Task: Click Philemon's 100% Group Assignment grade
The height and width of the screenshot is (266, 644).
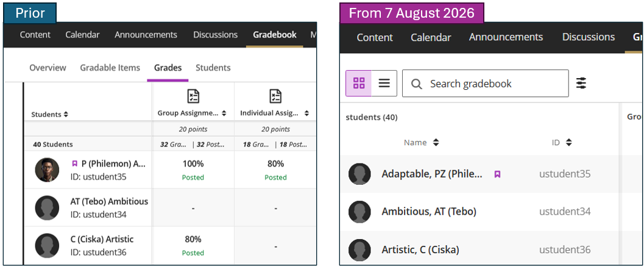Action: tap(193, 164)
